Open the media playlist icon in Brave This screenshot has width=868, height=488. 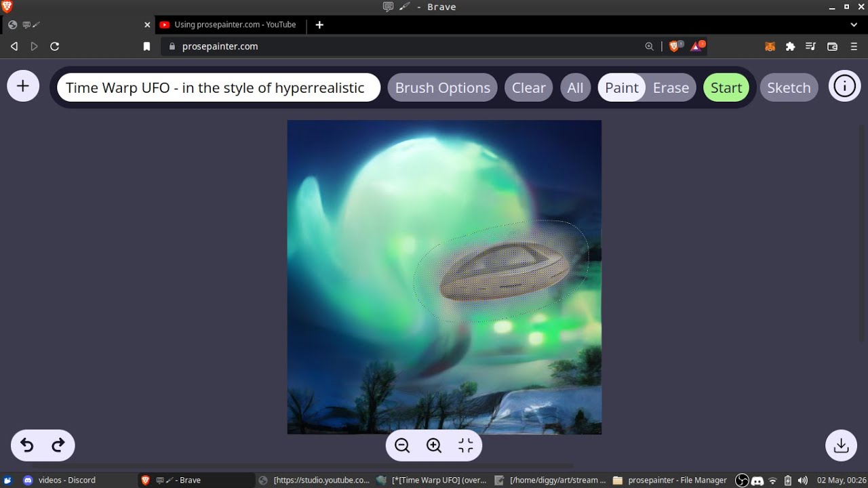[x=810, y=46]
